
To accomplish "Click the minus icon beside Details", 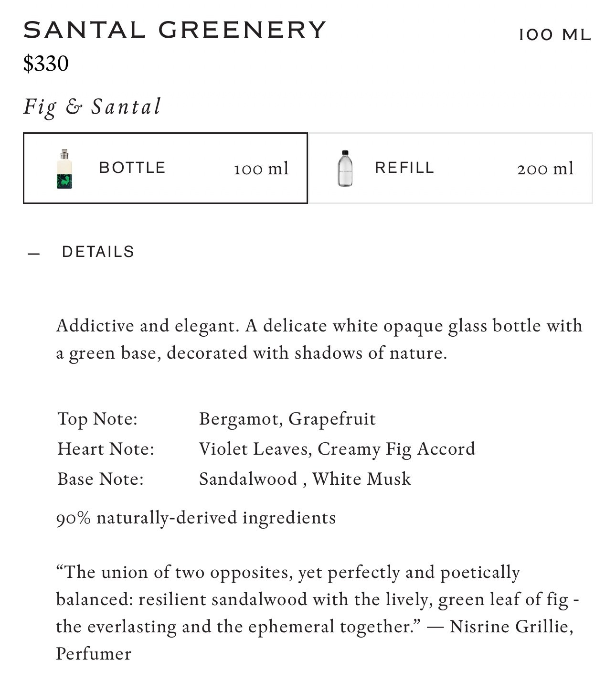I will (33, 254).
